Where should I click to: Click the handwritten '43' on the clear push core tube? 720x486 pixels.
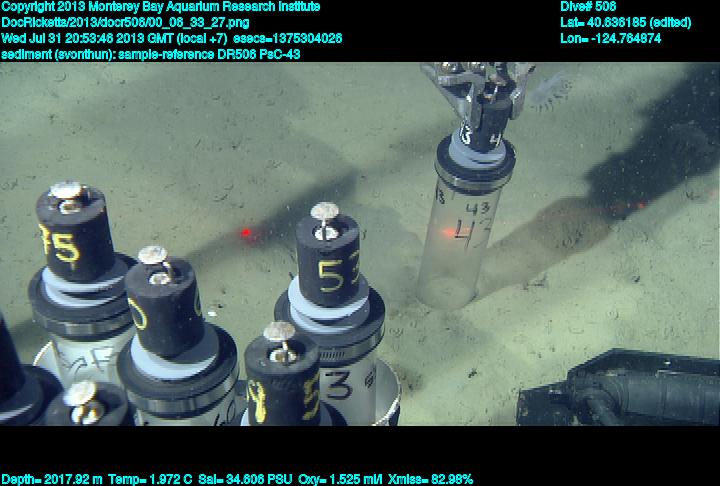pyautogui.click(x=473, y=233)
